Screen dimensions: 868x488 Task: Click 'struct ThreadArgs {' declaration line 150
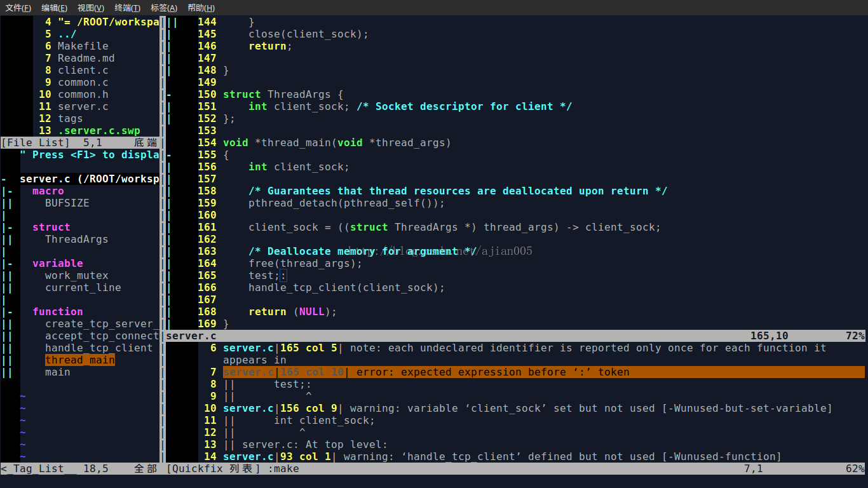coord(283,95)
